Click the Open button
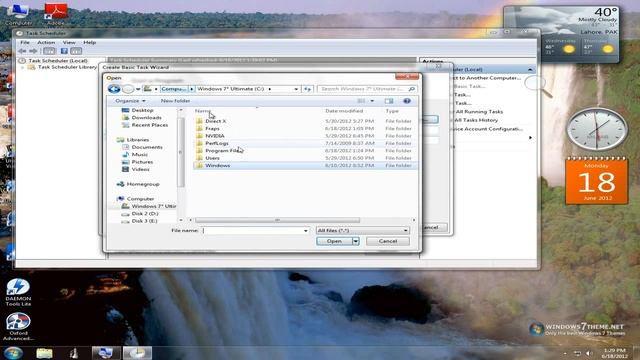Screen dimensions: 640x360 click(x=334, y=241)
